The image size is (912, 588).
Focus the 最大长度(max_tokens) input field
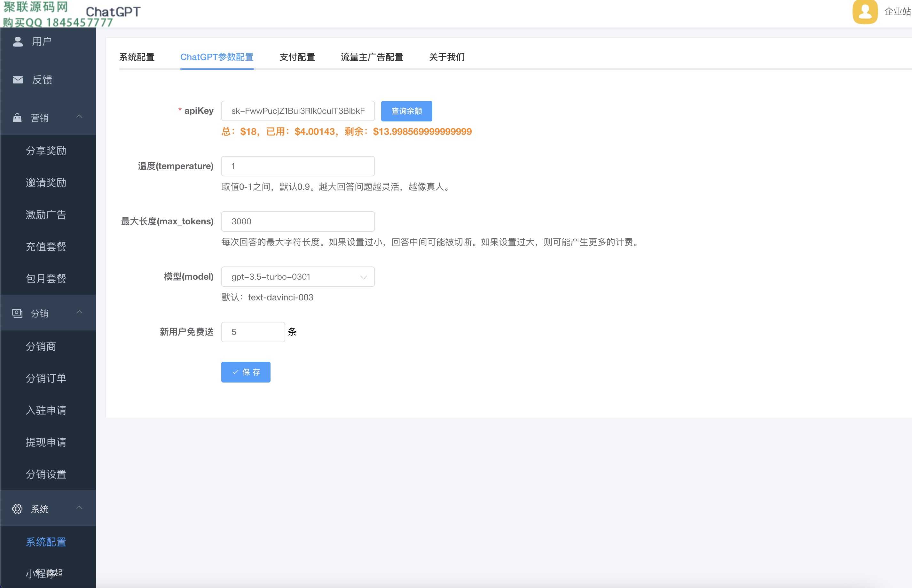coord(298,221)
